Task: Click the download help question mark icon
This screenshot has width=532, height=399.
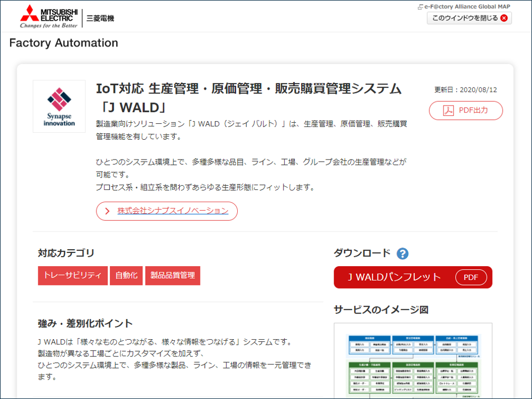Action: coord(402,253)
